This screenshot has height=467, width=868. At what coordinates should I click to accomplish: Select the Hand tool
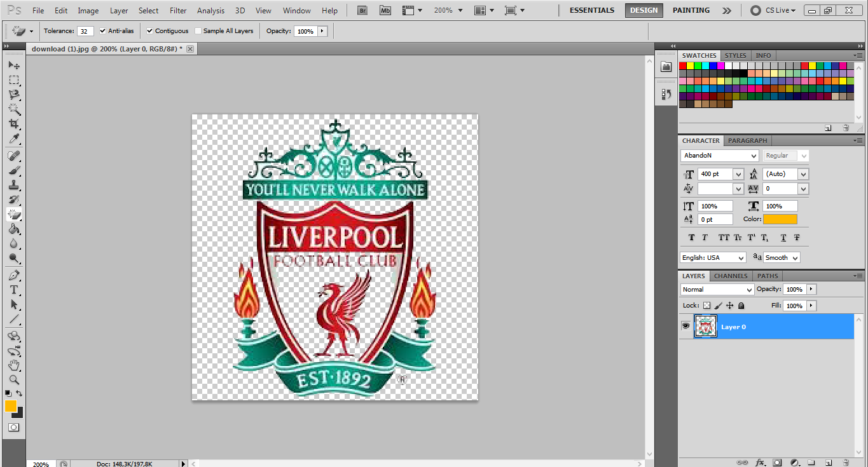14,365
